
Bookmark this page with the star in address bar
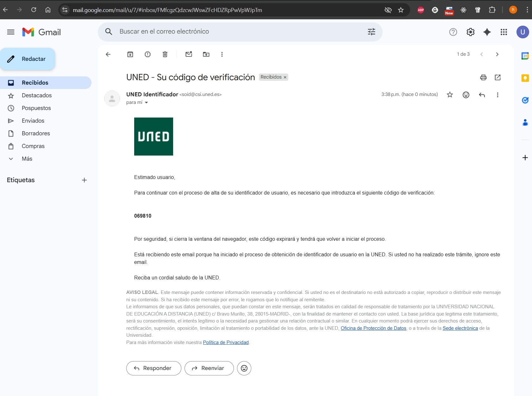click(401, 10)
